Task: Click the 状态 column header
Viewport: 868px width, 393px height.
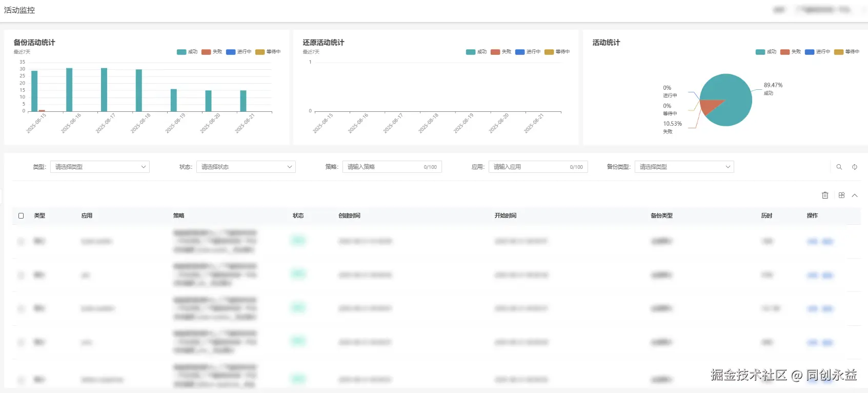Action: coord(298,215)
